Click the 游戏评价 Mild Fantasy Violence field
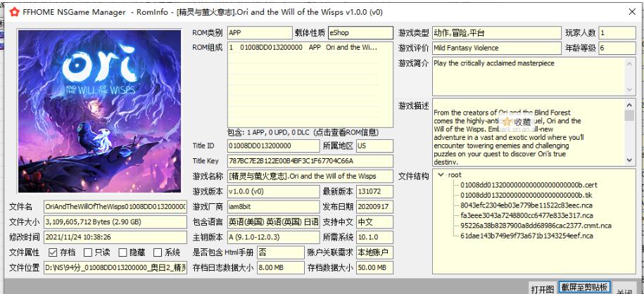Image resolution: width=644 pixels, height=294 pixels. tap(497, 48)
